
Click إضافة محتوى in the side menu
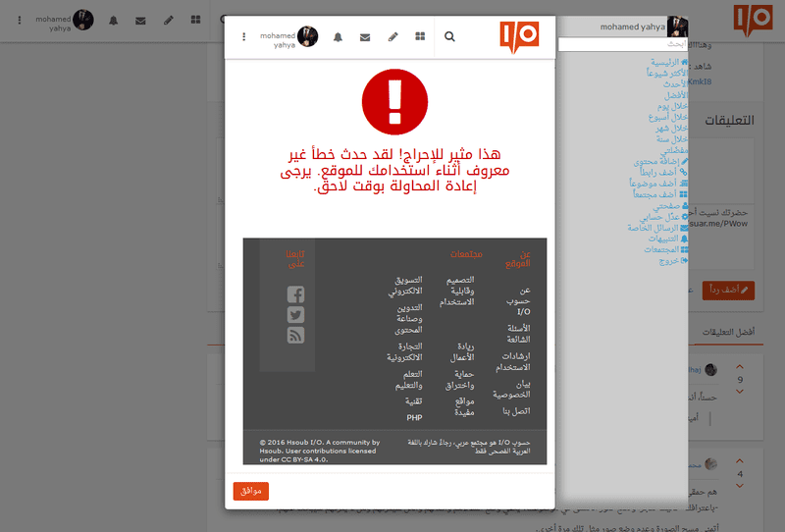click(660, 161)
